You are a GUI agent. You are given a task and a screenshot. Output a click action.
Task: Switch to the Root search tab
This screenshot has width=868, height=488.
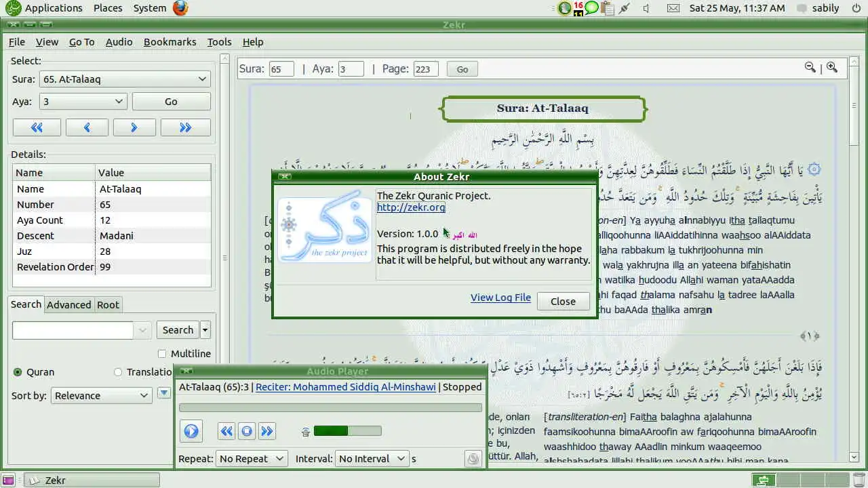coord(108,305)
